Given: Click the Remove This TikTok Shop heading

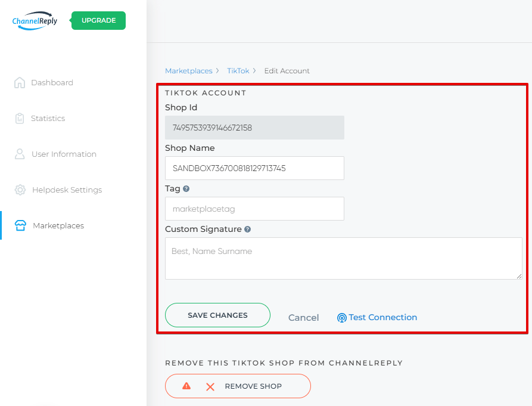Looking at the screenshot, I should coord(284,363).
